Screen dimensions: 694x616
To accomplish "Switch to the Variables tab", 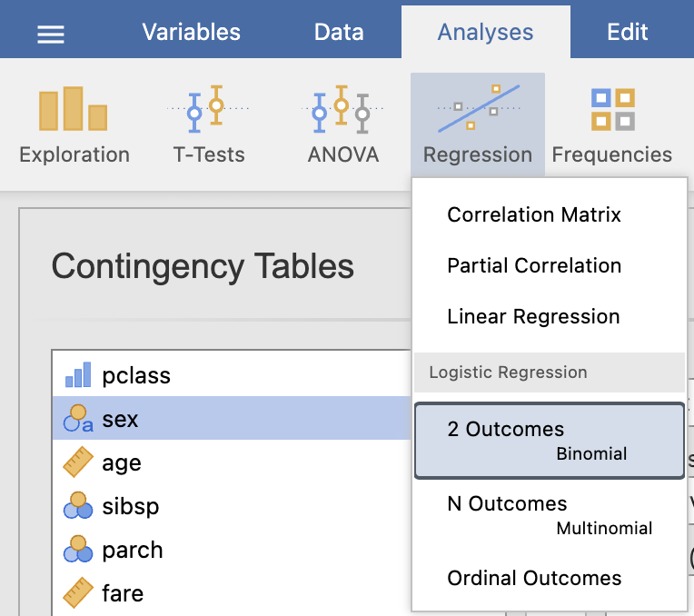I will tap(191, 32).
